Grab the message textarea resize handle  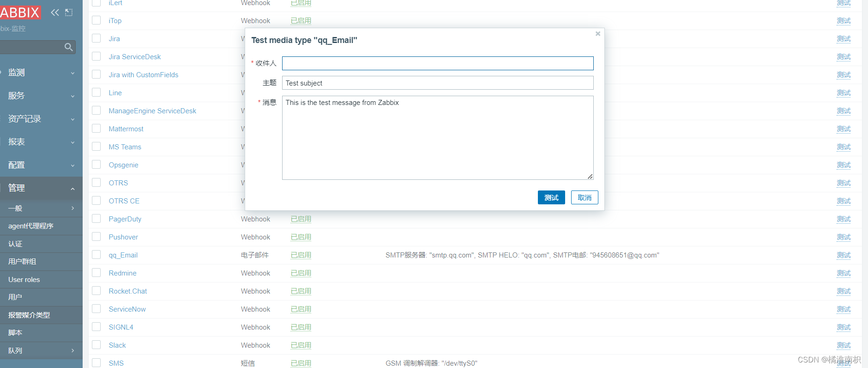click(x=590, y=176)
